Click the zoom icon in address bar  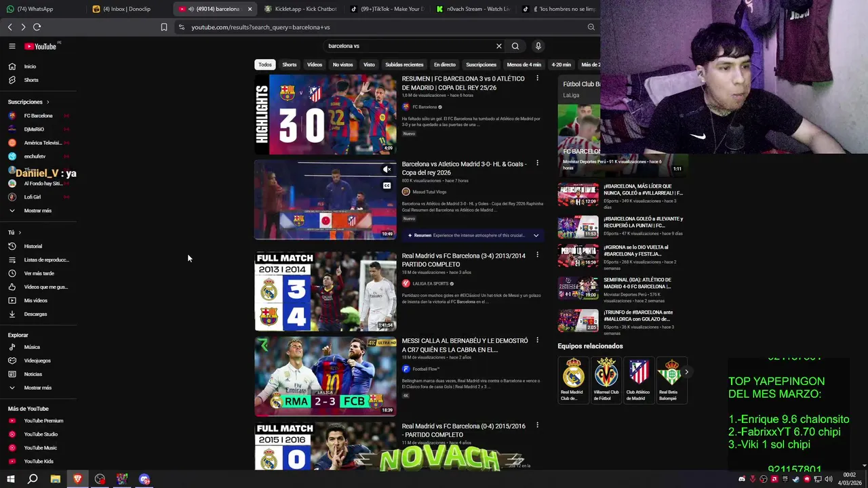[591, 27]
